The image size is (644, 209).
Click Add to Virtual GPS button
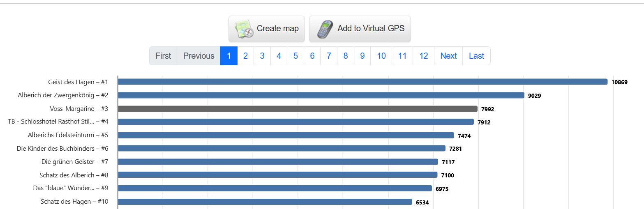(360, 29)
